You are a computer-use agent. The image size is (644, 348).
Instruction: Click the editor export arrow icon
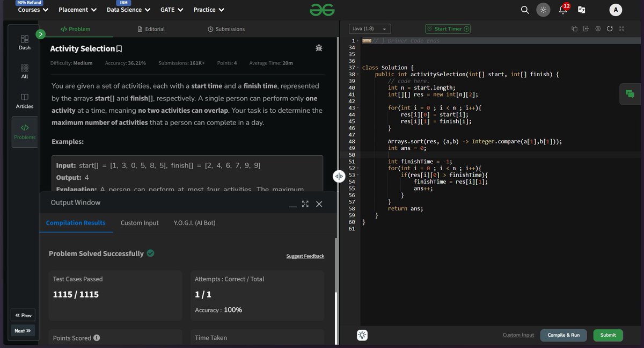[x=586, y=28]
